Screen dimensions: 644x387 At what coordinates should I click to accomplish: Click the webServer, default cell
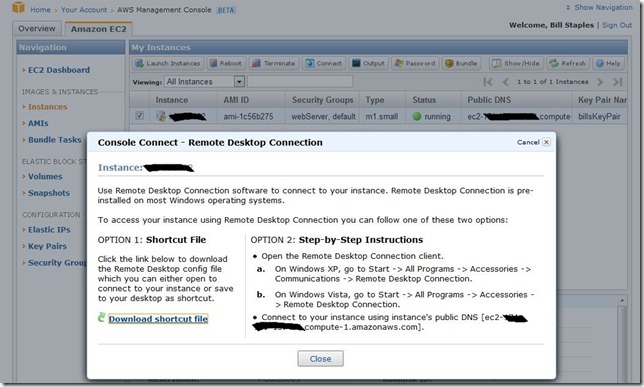coord(323,116)
